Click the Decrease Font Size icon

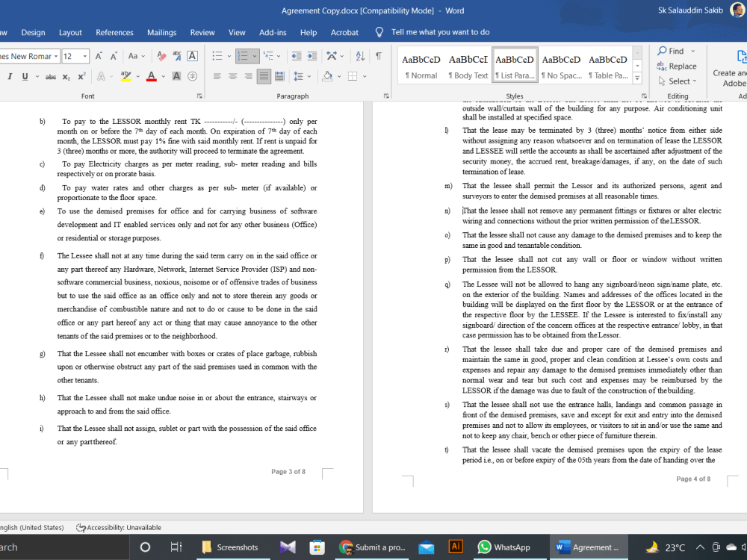click(114, 56)
